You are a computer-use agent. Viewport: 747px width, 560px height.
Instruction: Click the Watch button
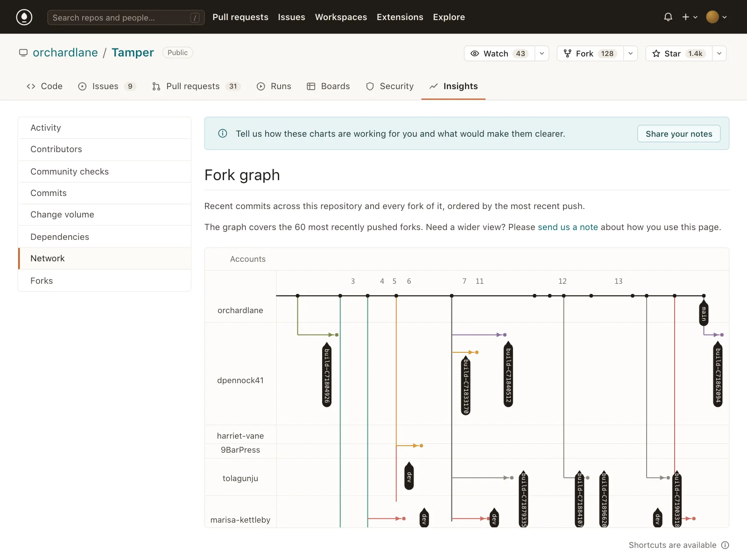point(499,54)
